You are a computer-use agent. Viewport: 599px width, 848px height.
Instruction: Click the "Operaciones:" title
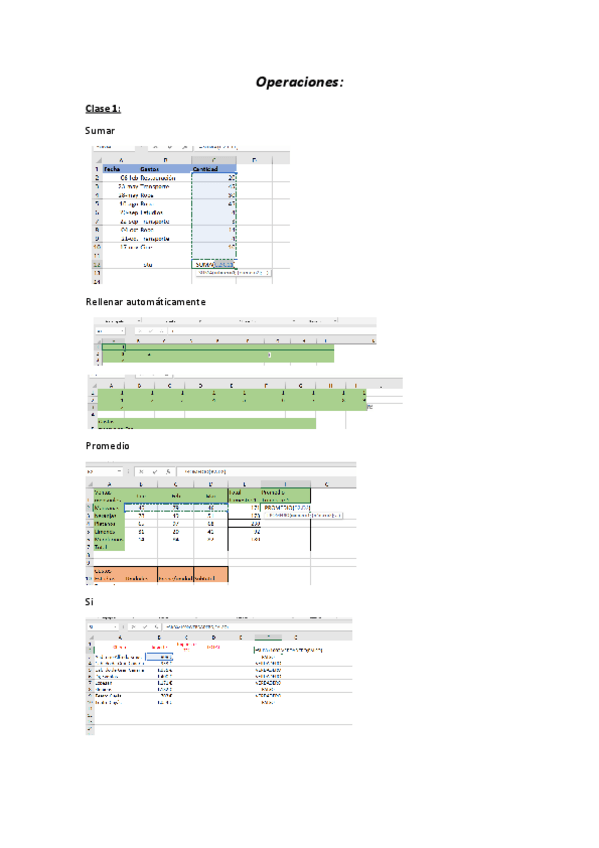pos(300,82)
